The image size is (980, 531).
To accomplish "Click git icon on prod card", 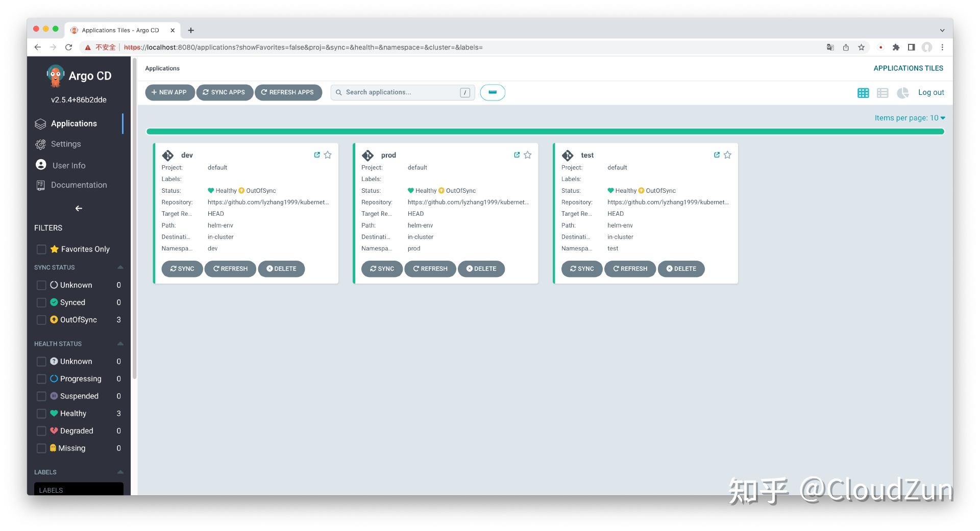I will (367, 155).
